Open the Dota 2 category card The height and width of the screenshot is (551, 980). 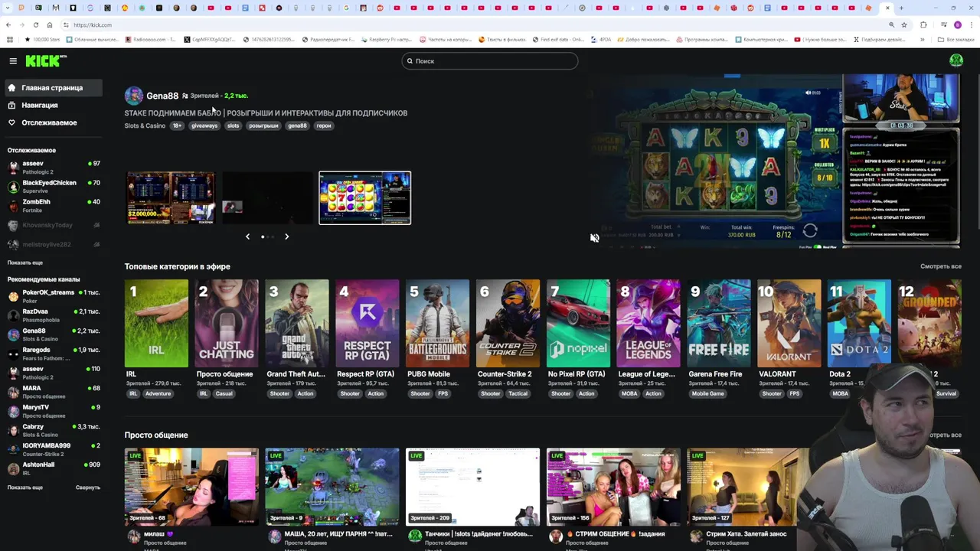859,323
